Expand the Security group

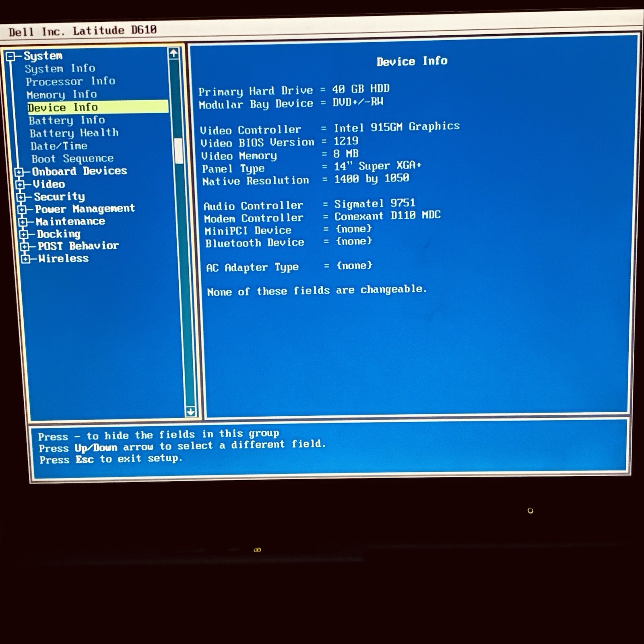21,197
